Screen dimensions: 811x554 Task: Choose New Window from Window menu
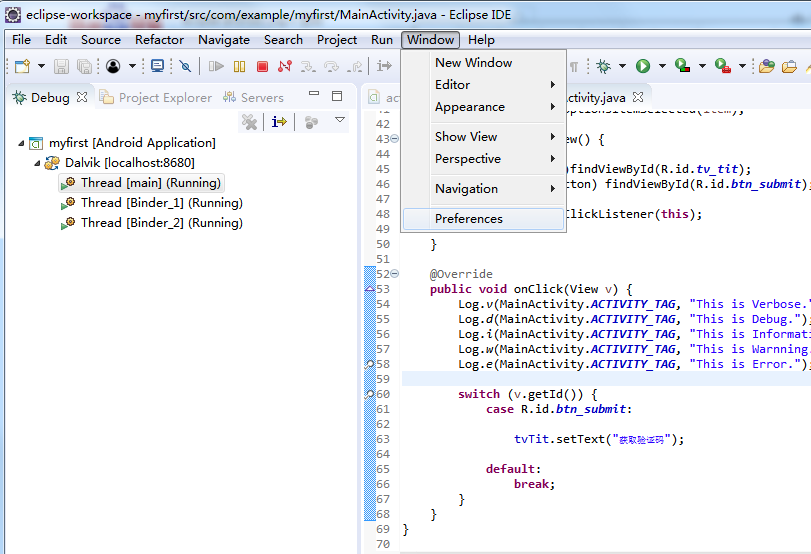point(484,63)
